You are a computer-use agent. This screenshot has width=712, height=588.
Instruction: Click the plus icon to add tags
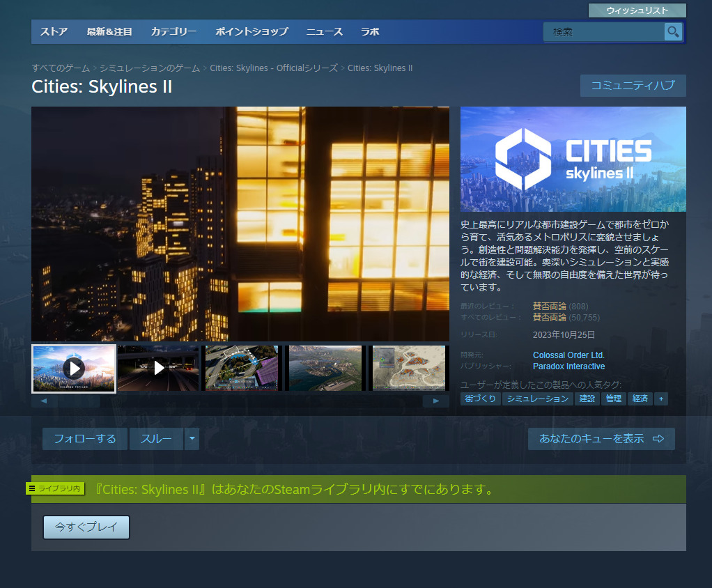tap(661, 399)
